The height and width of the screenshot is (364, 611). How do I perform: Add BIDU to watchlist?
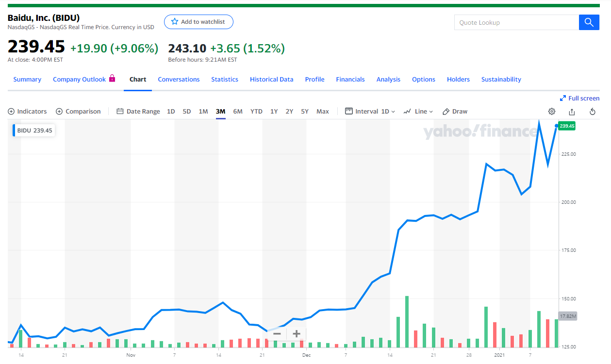[x=198, y=22]
